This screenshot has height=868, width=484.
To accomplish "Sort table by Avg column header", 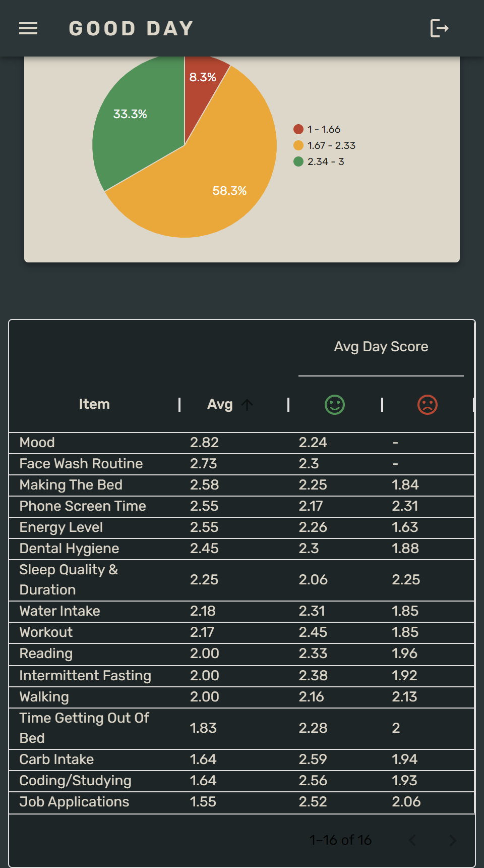I will [220, 404].
